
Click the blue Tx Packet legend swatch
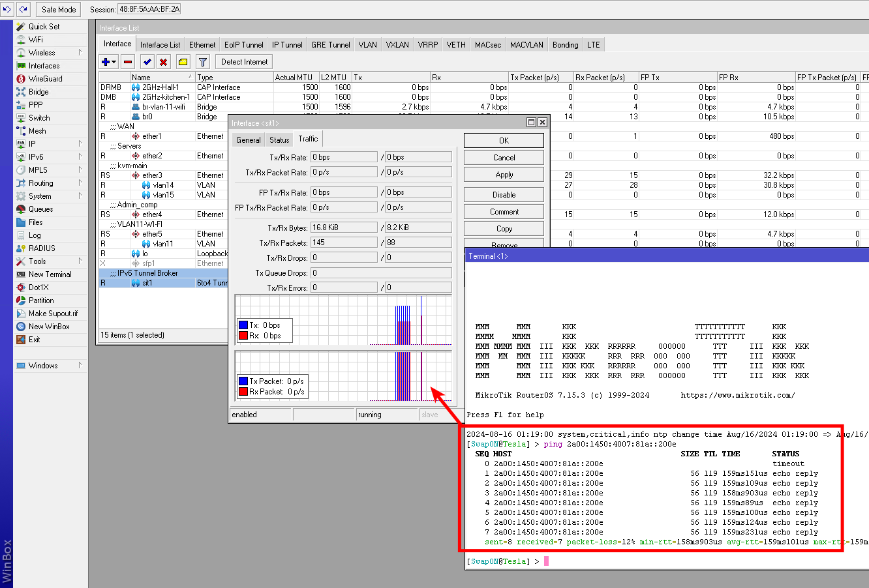click(243, 381)
